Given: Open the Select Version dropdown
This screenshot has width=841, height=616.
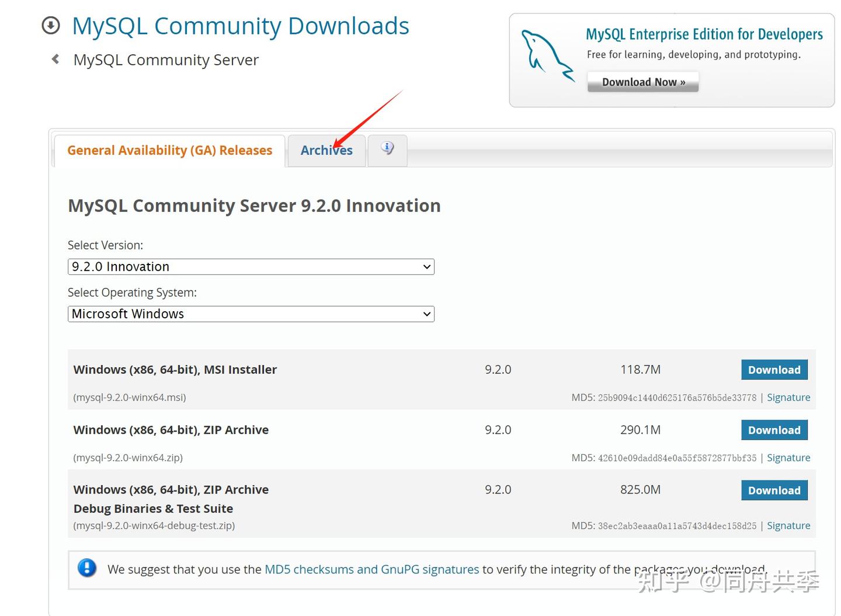Looking at the screenshot, I should coord(251,267).
